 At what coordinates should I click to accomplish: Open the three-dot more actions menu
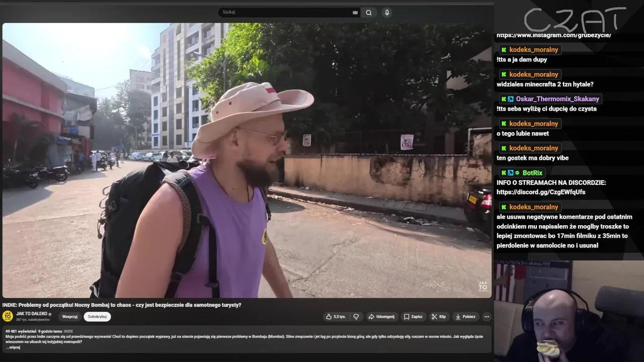coord(487,317)
